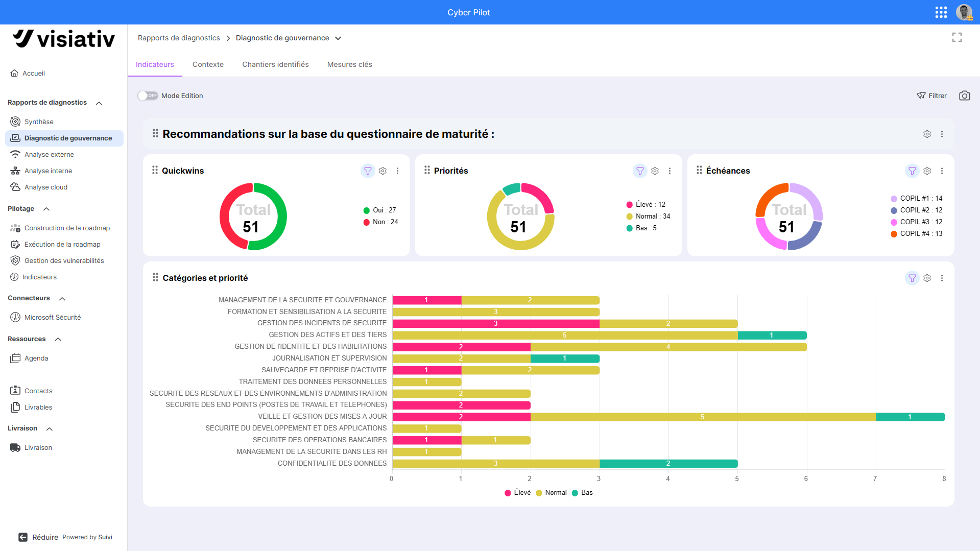Image resolution: width=980 pixels, height=551 pixels.
Task: Click the Filtrer button
Action: click(931, 95)
